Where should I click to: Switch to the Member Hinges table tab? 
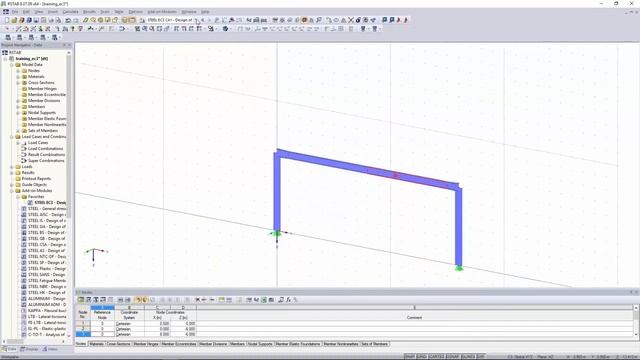(x=146, y=344)
